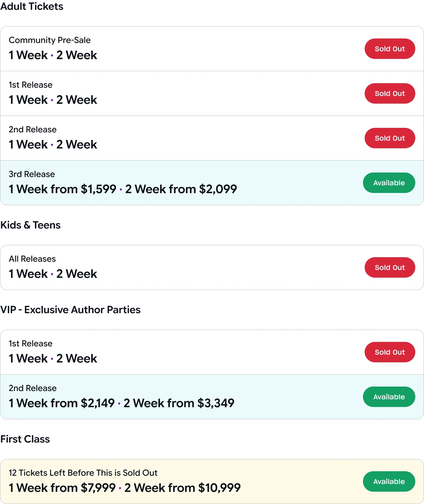
Task: Click Sold Out on 1st Release below Community Pre-Sale
Action: coord(390,94)
